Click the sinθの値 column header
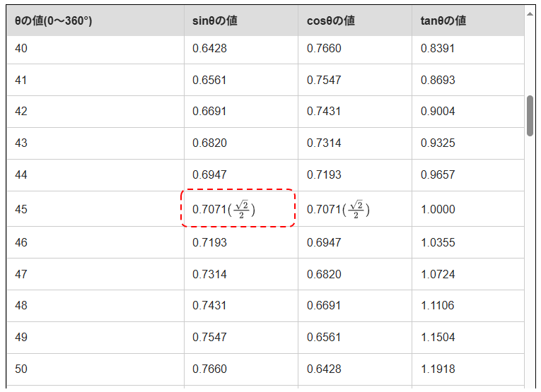This screenshot has height=392, width=541. coord(215,20)
